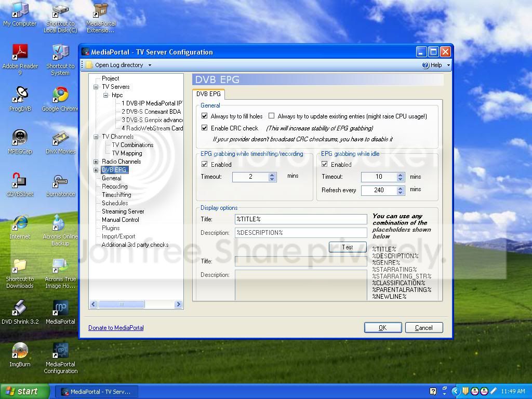Select Plugins in the tree
This screenshot has height=399, width=532.
111,228
